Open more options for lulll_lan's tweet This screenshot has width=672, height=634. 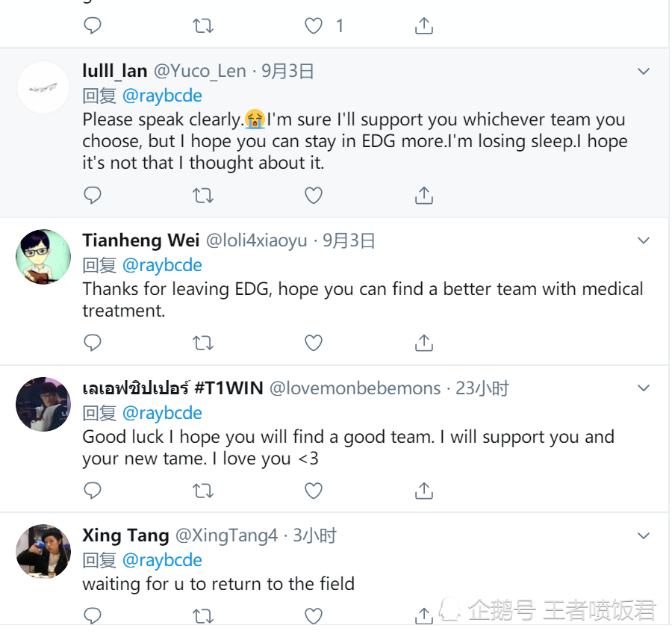point(643,72)
